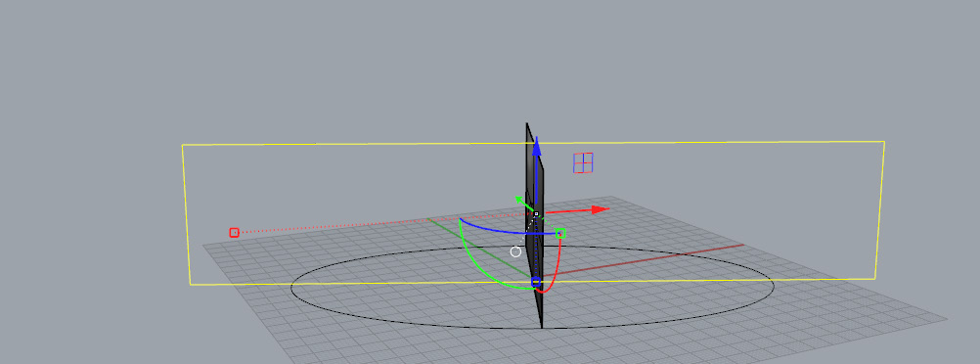
Task: Select the blue square scale handle
Action: point(536,282)
